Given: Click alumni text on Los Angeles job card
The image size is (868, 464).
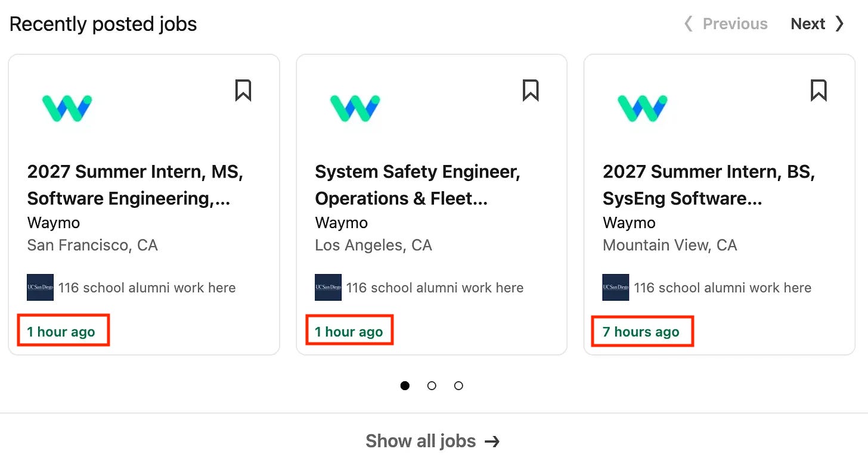Looking at the screenshot, I should [435, 288].
